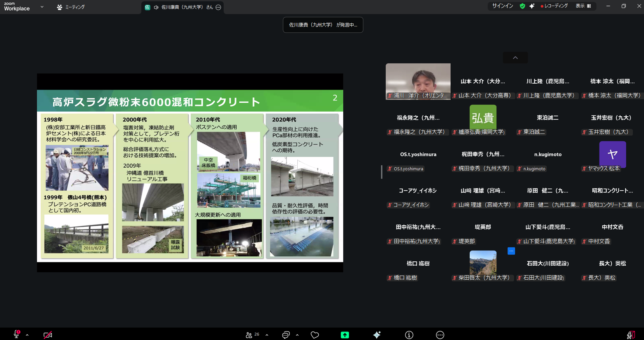Image resolution: width=644 pixels, height=340 pixels.
Task: Turn on the video camera
Action: 47,335
